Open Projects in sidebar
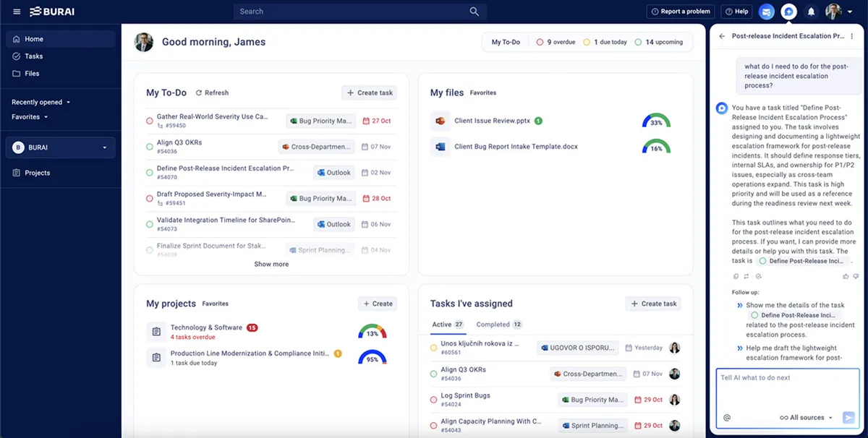Viewport: 868px width, 438px height. coord(61,173)
